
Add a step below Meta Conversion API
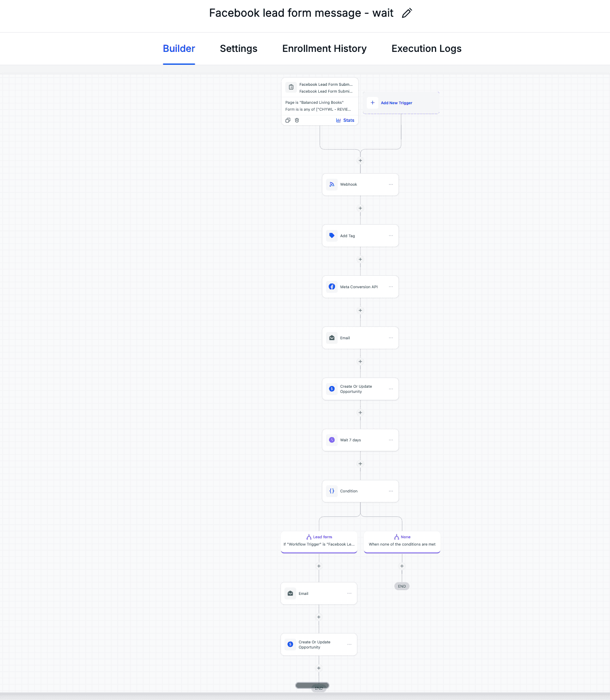[360, 310]
